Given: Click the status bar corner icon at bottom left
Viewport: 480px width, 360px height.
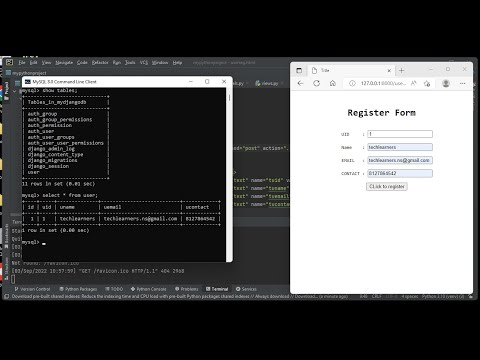Looking at the screenshot, I should 6,296.
